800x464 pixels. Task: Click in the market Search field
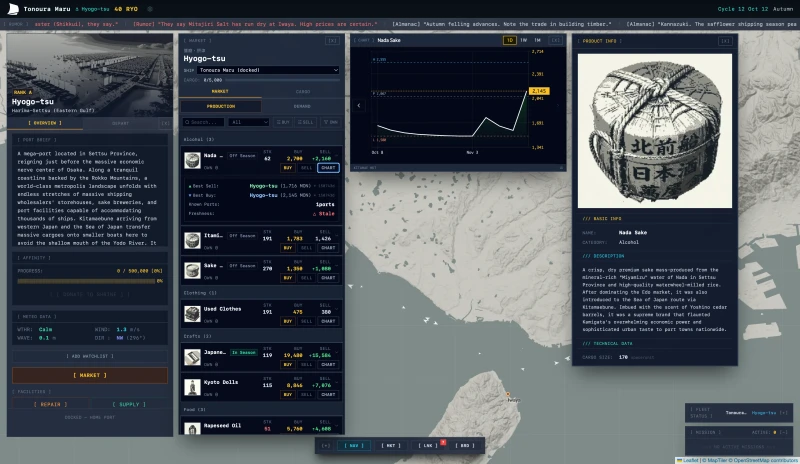[x=203, y=122]
